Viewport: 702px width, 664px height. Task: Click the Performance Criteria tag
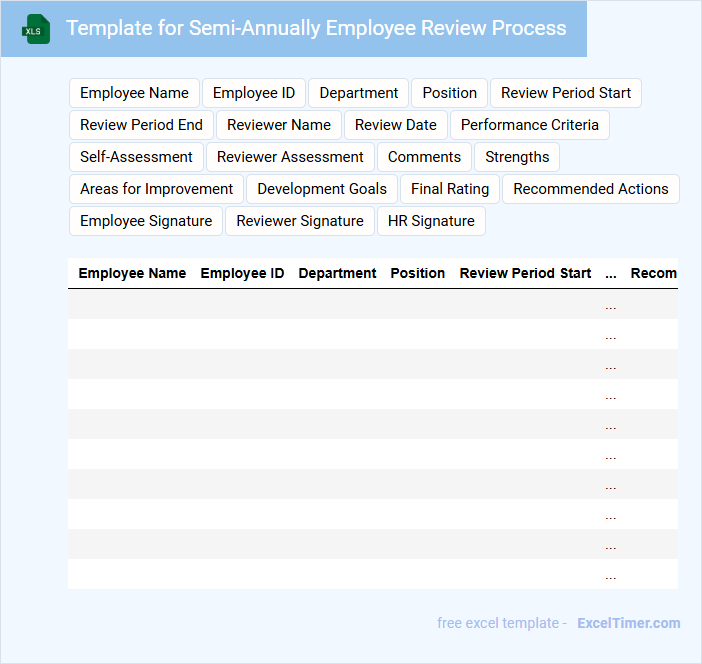pos(530,125)
